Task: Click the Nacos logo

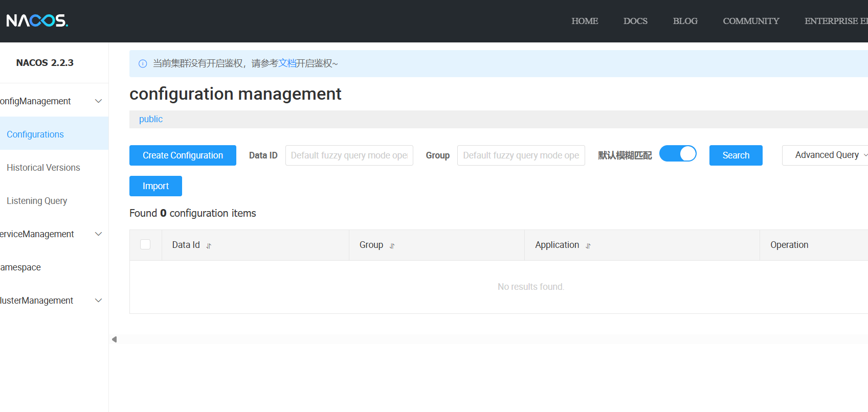Action: [37, 20]
